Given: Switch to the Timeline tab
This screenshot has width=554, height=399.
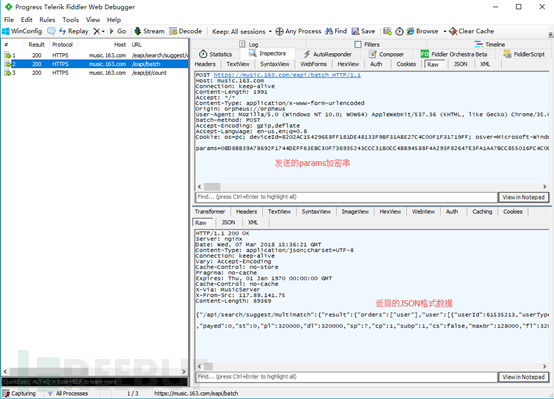Looking at the screenshot, I should point(490,44).
